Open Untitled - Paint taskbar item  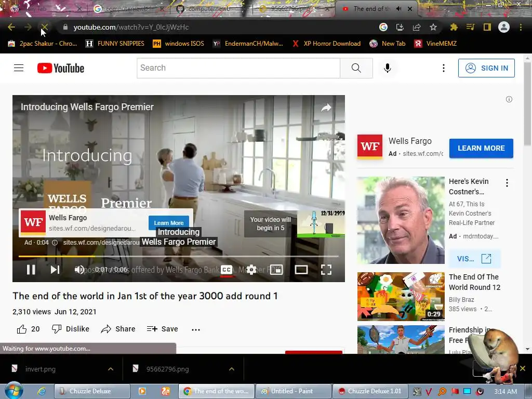pyautogui.click(x=293, y=391)
